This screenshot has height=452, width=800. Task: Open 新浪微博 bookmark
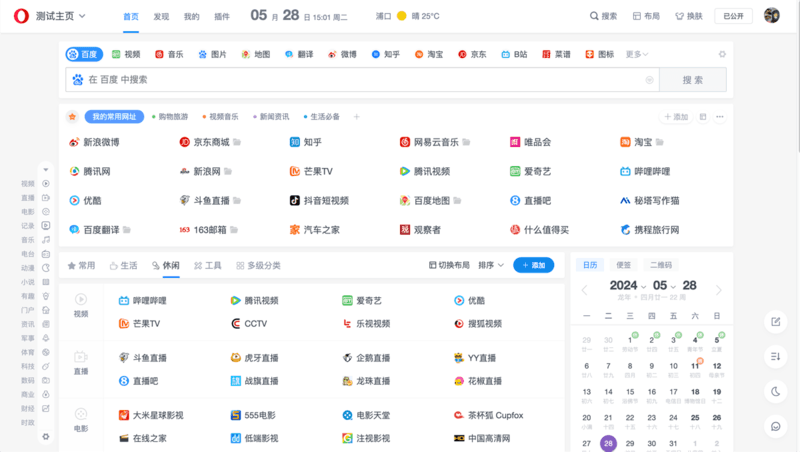tap(94, 142)
